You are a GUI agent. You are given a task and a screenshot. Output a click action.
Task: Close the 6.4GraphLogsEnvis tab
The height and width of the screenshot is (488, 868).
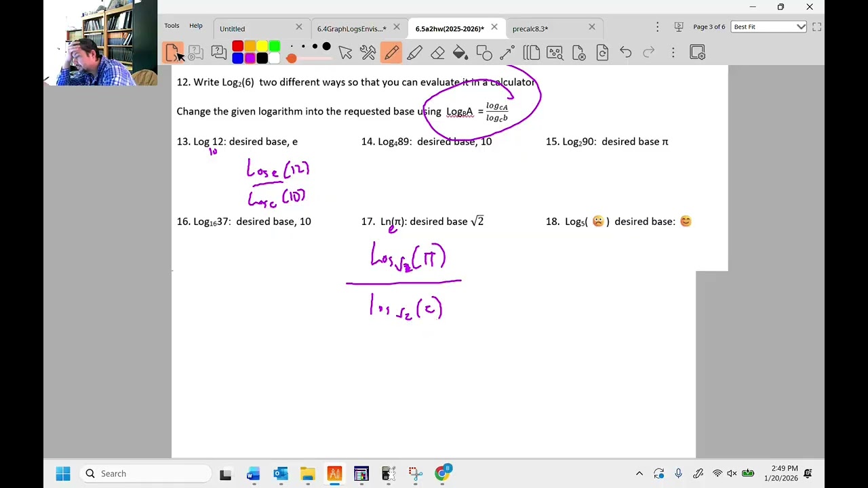coord(397,27)
